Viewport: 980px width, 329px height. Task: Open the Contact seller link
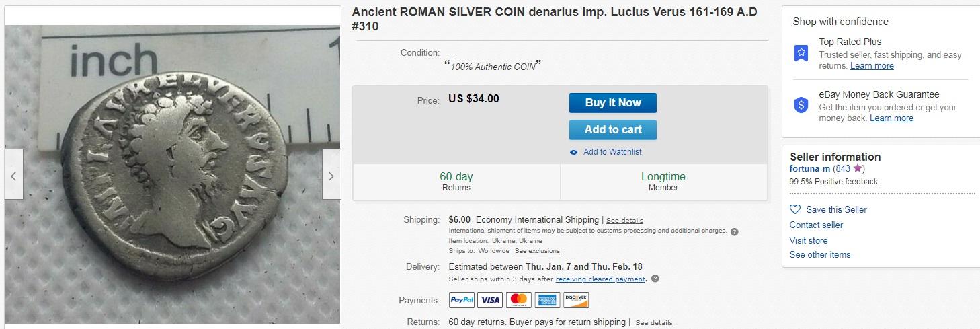816,225
